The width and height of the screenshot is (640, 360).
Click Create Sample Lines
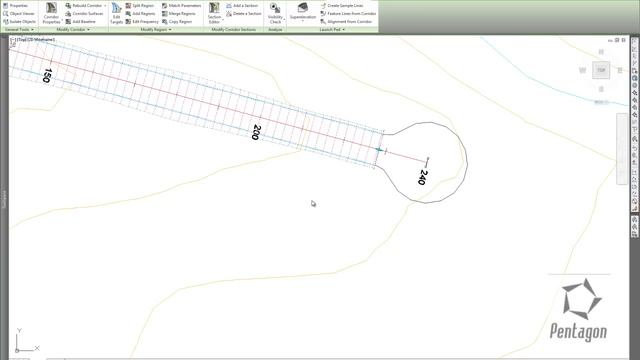coord(342,6)
